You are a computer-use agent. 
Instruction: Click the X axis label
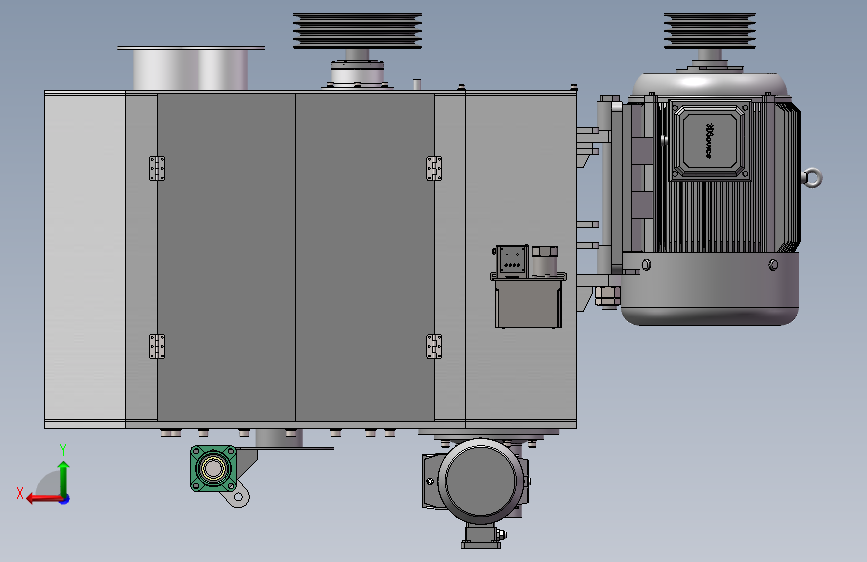(x=20, y=493)
